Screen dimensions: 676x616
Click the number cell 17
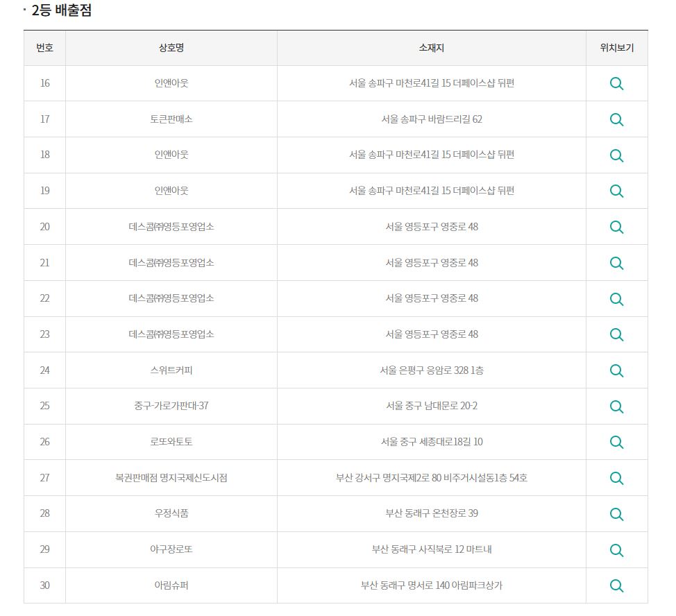(x=45, y=119)
